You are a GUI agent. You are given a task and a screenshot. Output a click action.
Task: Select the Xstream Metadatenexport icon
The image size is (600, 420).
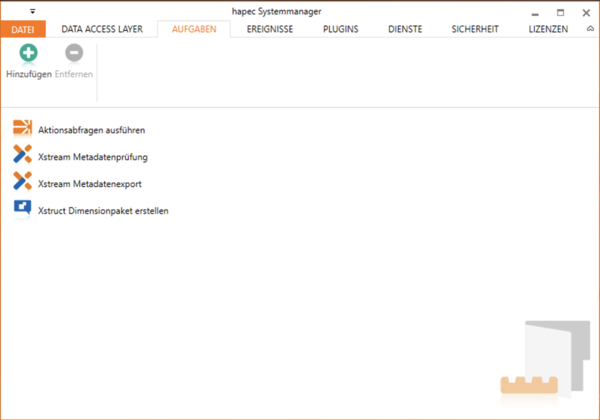click(x=23, y=181)
